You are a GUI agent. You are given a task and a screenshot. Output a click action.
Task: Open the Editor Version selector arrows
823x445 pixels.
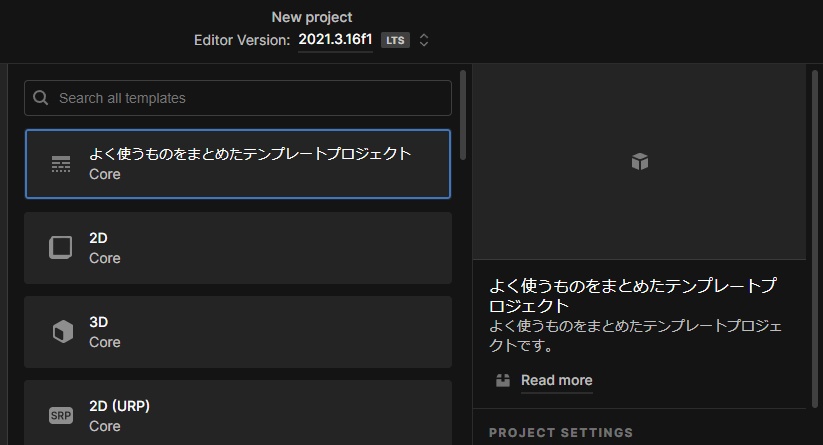[x=424, y=40]
